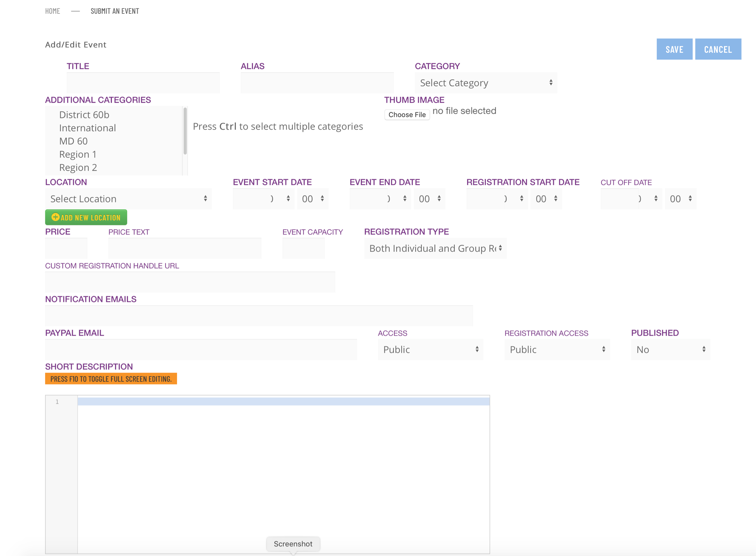
Task: Click Choose File for thumb image
Action: [407, 115]
